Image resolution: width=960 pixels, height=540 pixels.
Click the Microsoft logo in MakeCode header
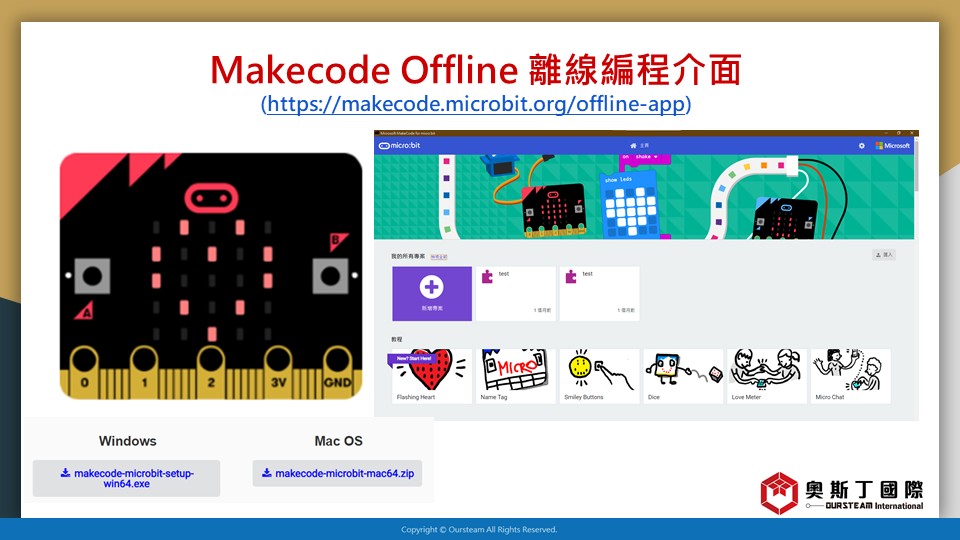coord(893,146)
